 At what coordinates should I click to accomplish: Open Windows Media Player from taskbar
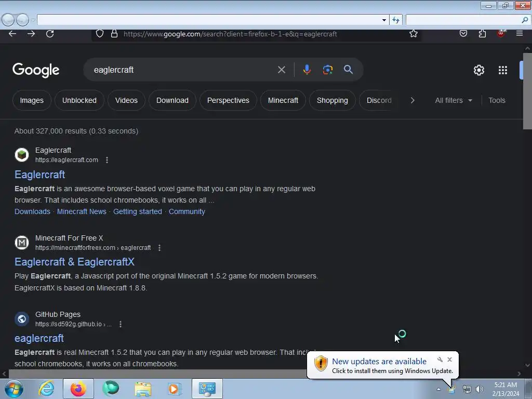(x=175, y=389)
